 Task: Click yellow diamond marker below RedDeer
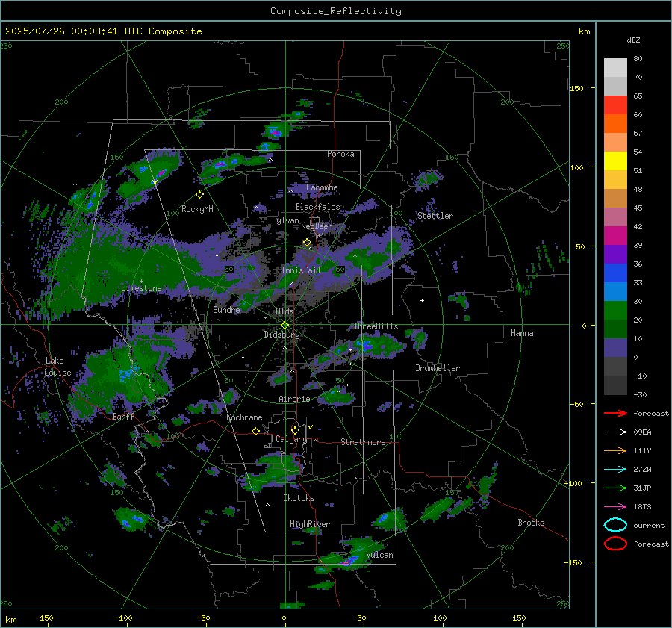click(x=308, y=243)
